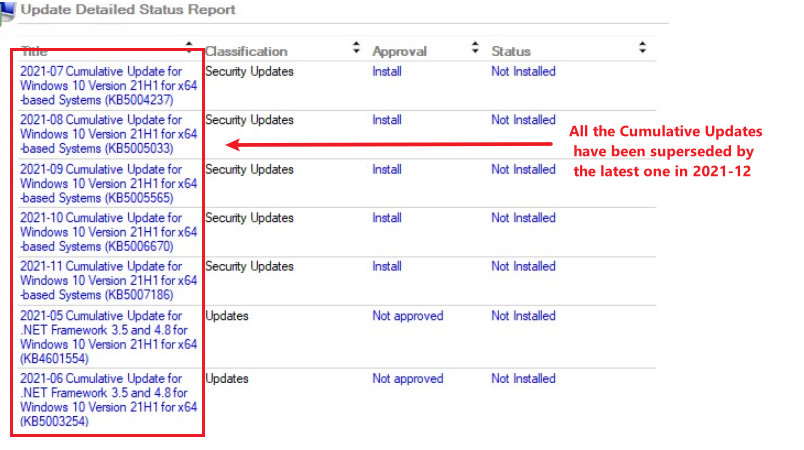The height and width of the screenshot is (450, 804).
Task: Sort by the Title column arrows
Action: pyautogui.click(x=189, y=47)
